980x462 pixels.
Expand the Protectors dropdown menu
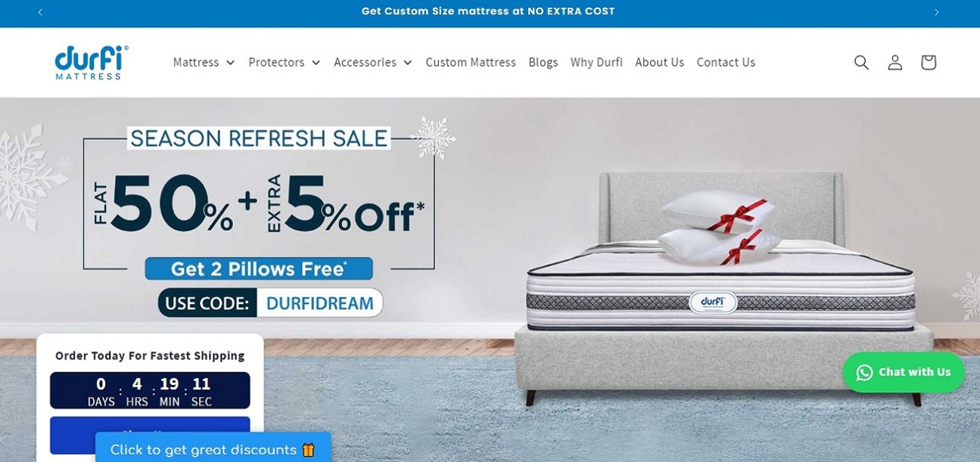[x=285, y=62]
